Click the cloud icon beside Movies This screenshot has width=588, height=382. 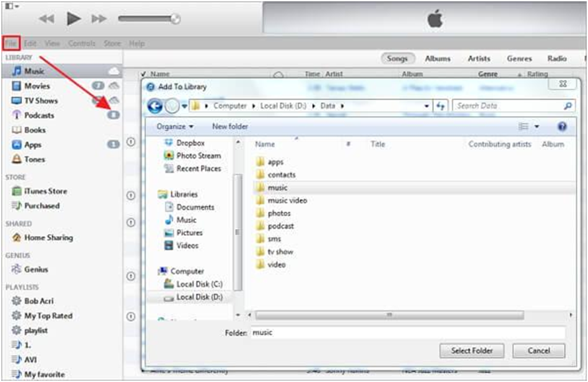pos(114,86)
